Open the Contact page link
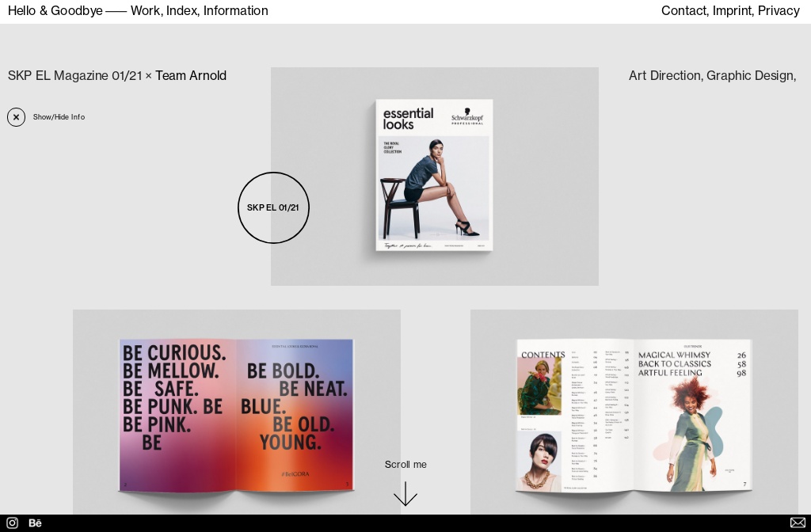The height and width of the screenshot is (532, 811). click(683, 11)
